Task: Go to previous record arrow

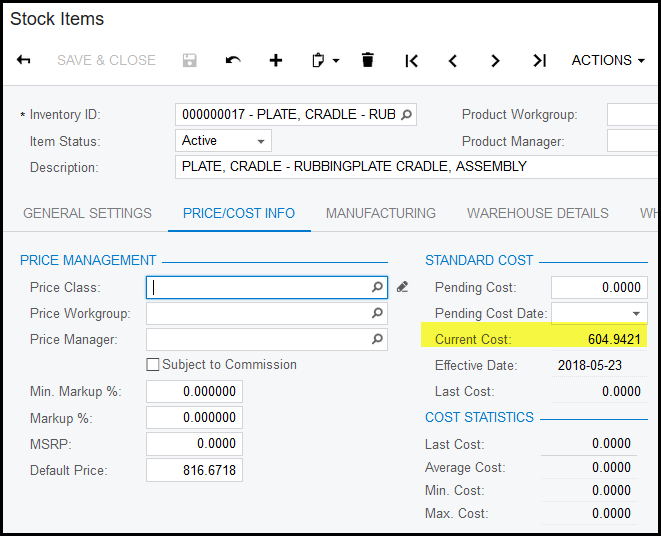Action: (x=453, y=61)
